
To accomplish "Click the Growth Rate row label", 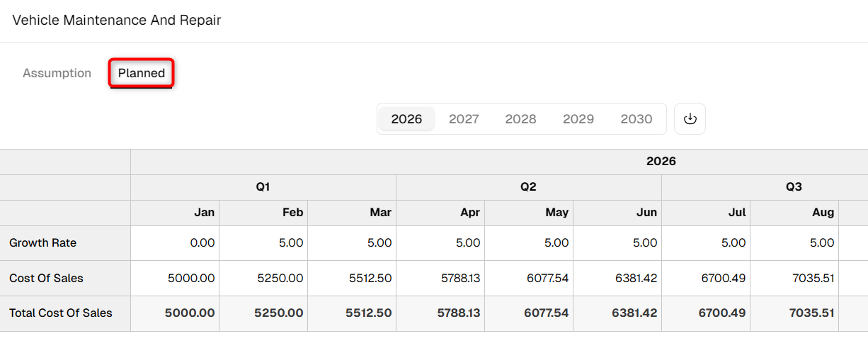I will (42, 243).
